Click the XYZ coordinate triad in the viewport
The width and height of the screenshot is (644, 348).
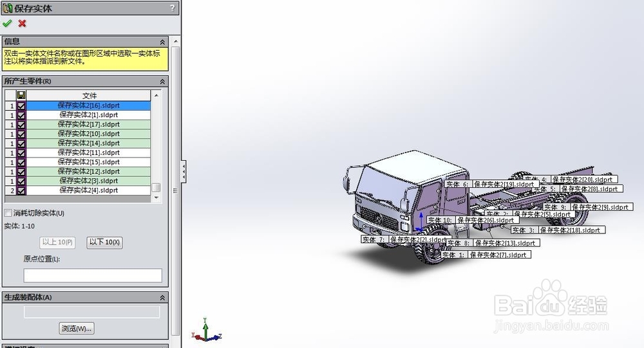(206, 330)
